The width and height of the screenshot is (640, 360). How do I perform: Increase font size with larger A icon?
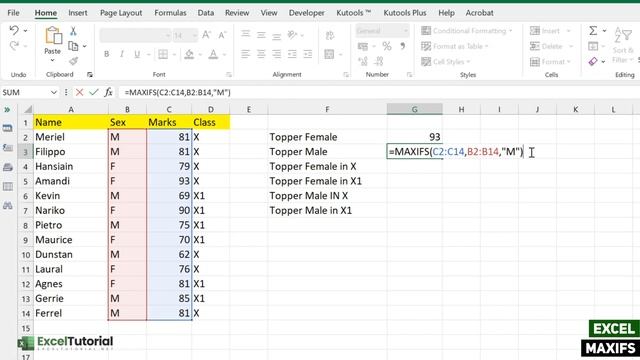[207, 35]
